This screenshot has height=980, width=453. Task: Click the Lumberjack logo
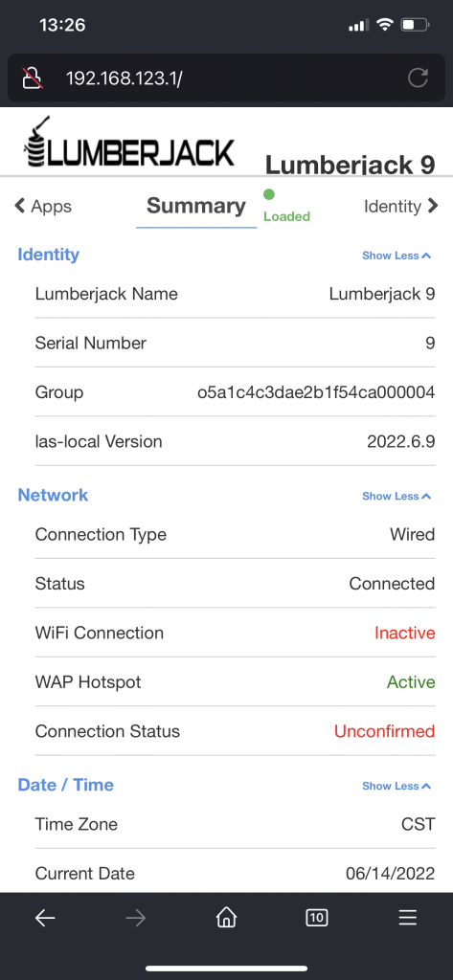click(x=129, y=143)
